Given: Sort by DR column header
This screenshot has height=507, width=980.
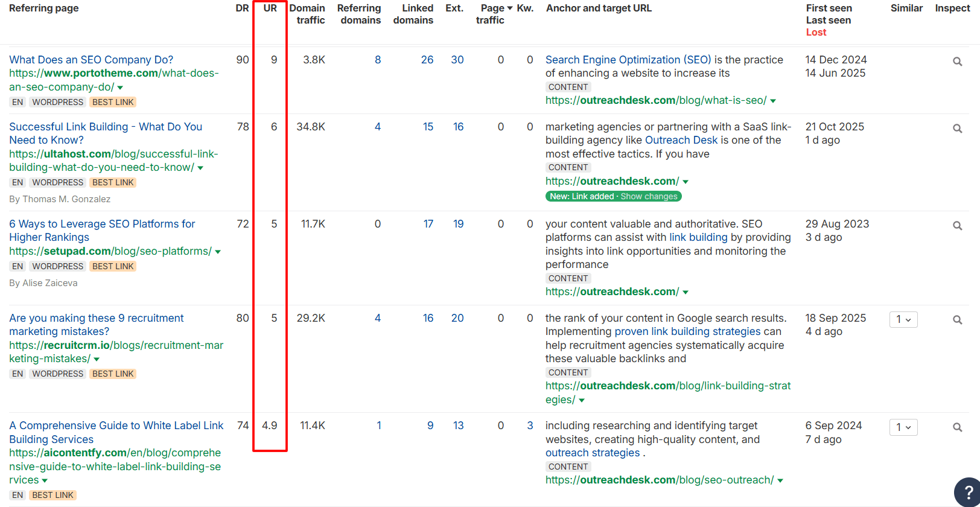Looking at the screenshot, I should tap(242, 8).
